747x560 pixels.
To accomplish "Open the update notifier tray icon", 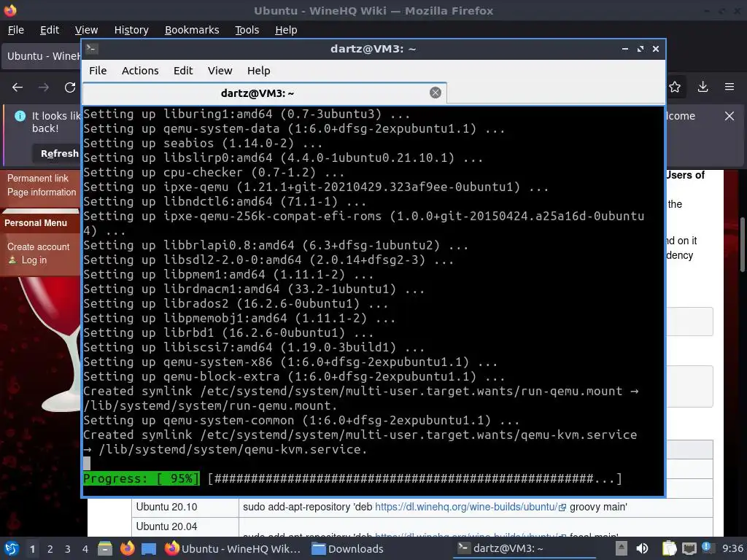I will click(707, 548).
